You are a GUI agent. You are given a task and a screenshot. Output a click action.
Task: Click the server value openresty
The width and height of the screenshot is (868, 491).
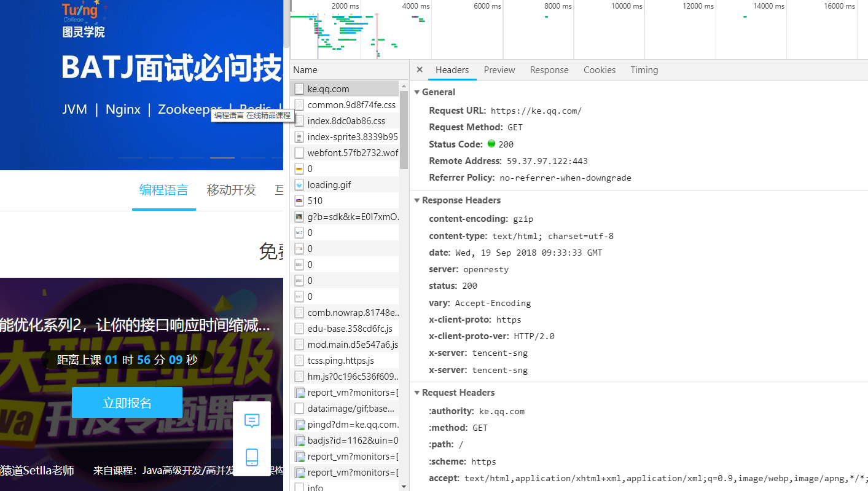point(486,270)
